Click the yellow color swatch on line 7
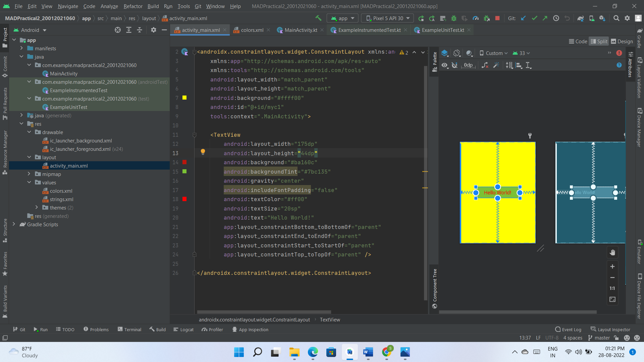 [184, 98]
